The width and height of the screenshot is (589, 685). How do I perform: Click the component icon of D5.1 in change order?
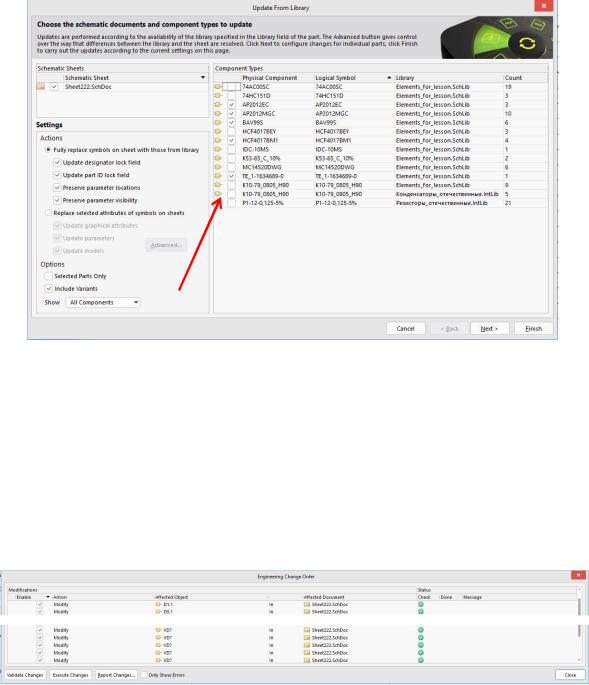click(158, 612)
